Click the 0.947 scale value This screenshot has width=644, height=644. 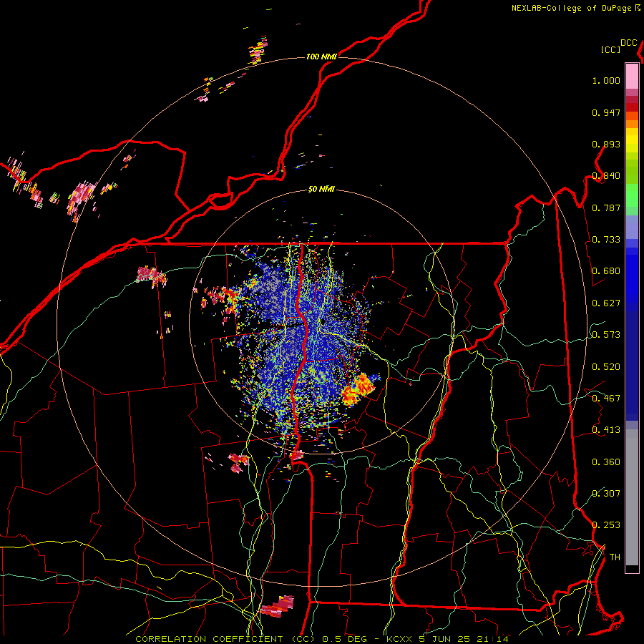tap(606, 112)
